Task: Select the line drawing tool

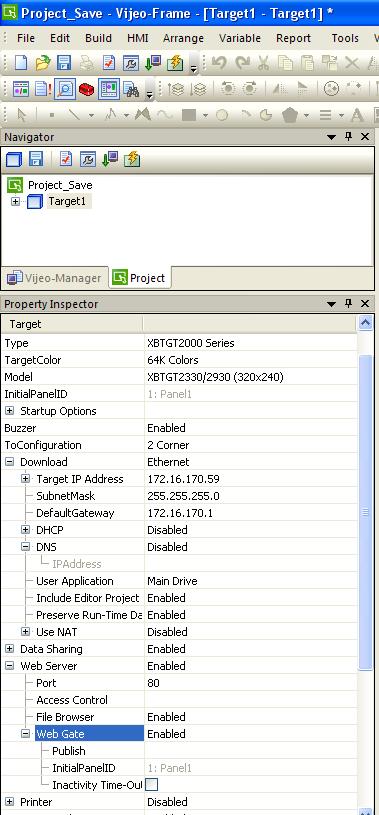Action: click(74, 115)
